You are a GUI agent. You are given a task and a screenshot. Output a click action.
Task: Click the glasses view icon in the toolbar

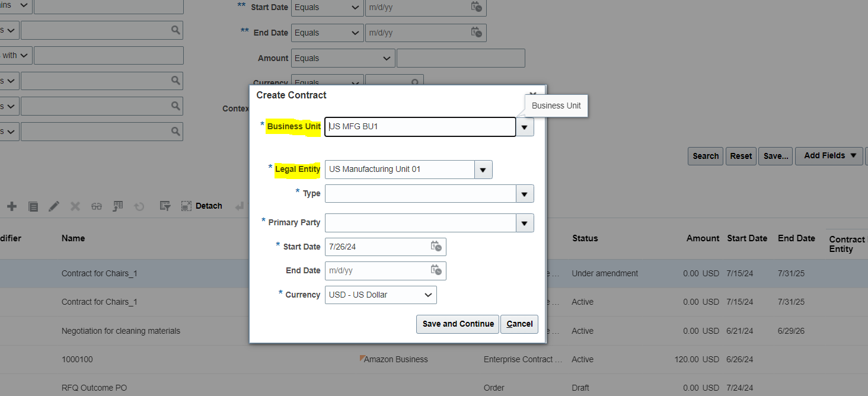click(x=95, y=206)
